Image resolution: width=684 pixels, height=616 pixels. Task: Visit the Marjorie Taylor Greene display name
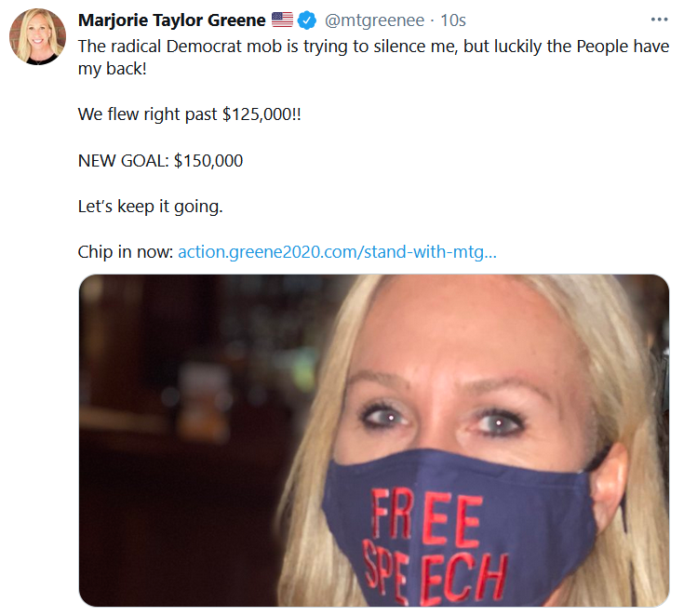click(171, 20)
